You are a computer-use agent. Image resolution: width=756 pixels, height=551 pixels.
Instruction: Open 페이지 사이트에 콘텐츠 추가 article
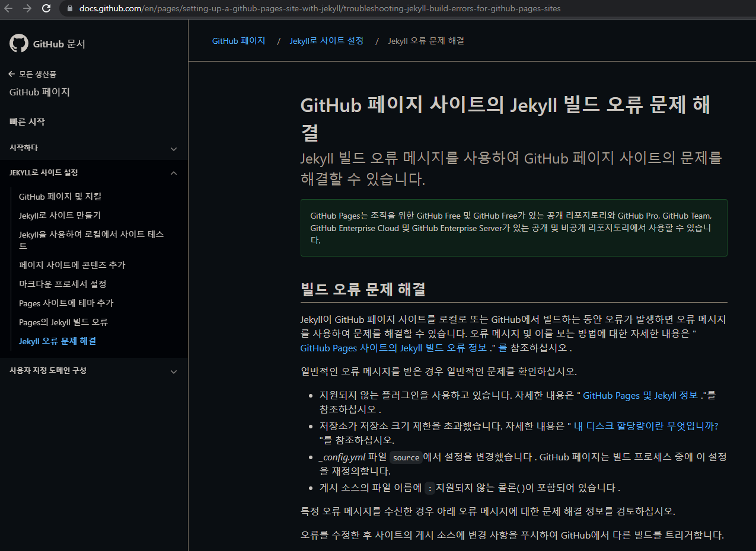click(x=72, y=265)
